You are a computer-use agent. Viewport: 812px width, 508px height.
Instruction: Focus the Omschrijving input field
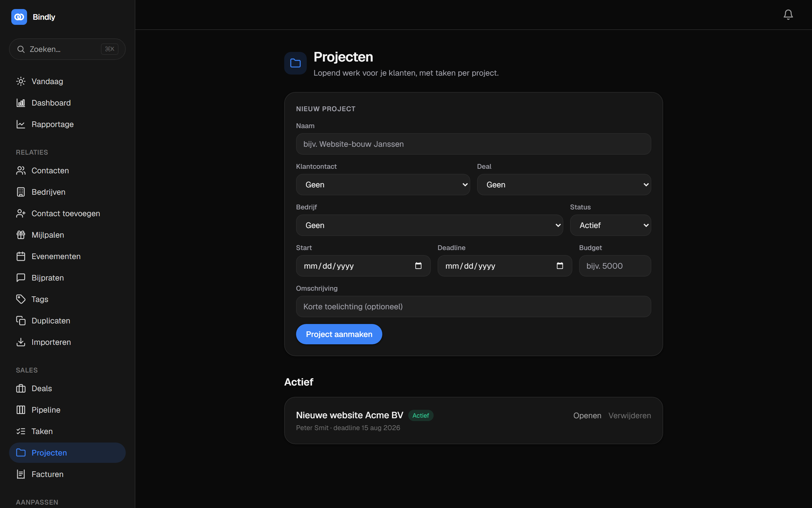point(473,306)
